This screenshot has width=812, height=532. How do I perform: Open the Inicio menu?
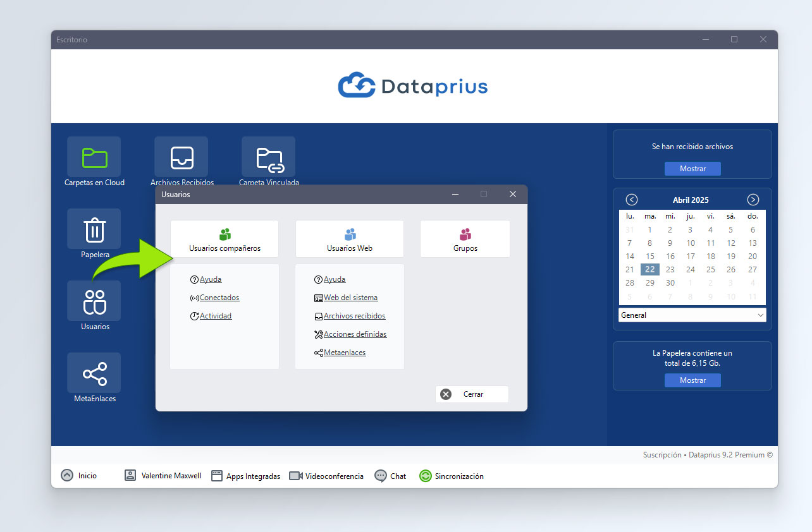79,476
